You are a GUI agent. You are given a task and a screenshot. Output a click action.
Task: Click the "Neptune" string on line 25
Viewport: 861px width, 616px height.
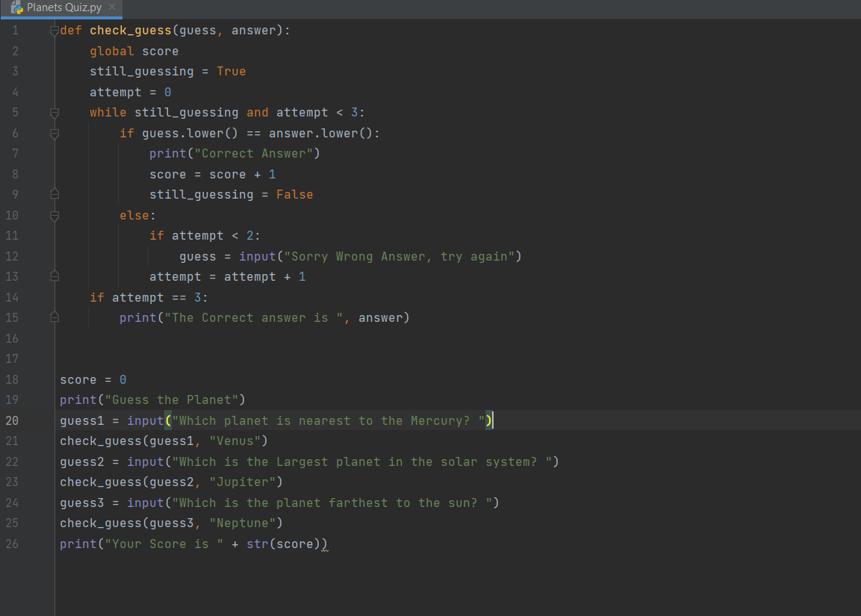pos(243,523)
